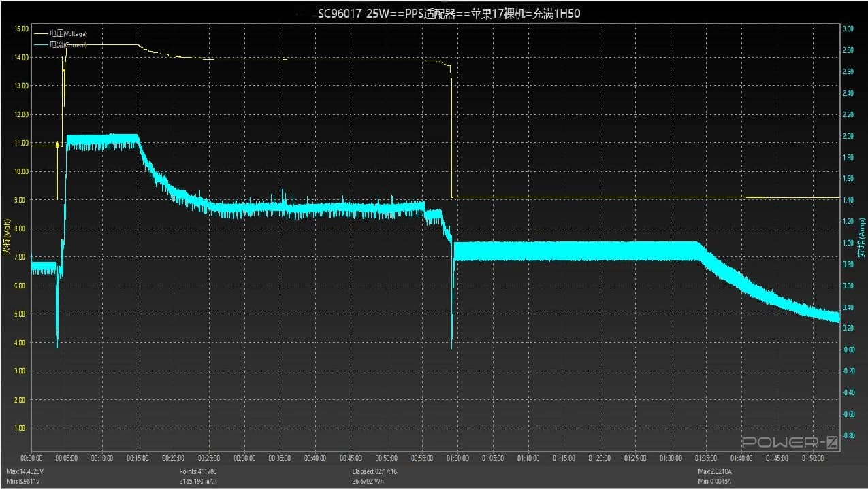Click the 2.00 tick on the current axis

848,136
